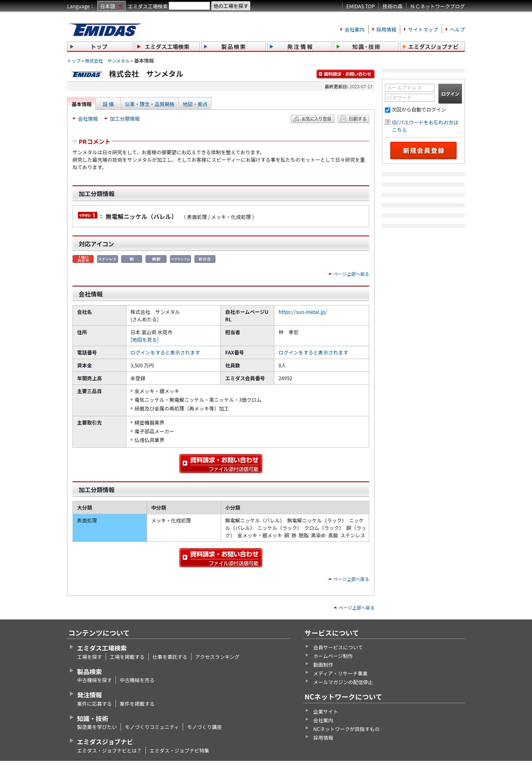Click footer link 工場を探す
532x765 pixels.
89,657
